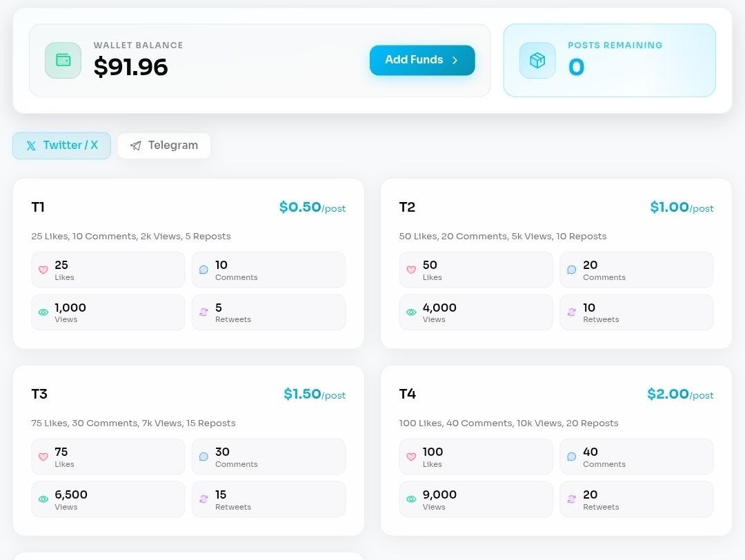Click the 100 Likes value in T4
This screenshot has height=560, width=745.
pyautogui.click(x=433, y=452)
